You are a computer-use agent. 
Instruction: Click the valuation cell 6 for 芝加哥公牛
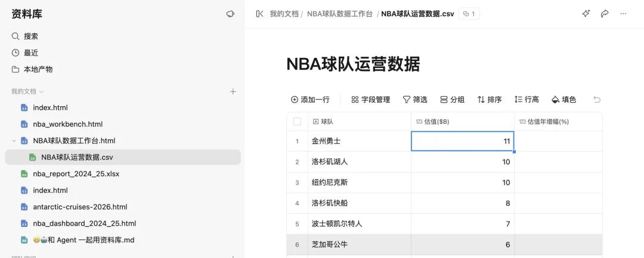click(463, 244)
